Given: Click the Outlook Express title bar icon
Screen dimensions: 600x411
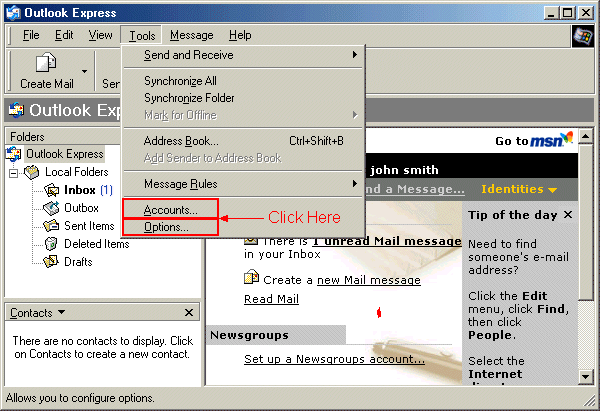Looking at the screenshot, I should pos(13,13).
